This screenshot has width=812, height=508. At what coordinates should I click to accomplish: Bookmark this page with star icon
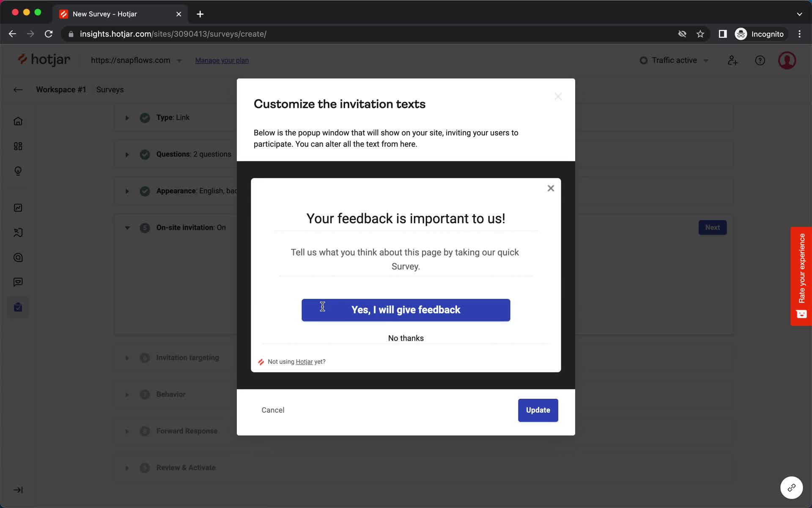[700, 34]
